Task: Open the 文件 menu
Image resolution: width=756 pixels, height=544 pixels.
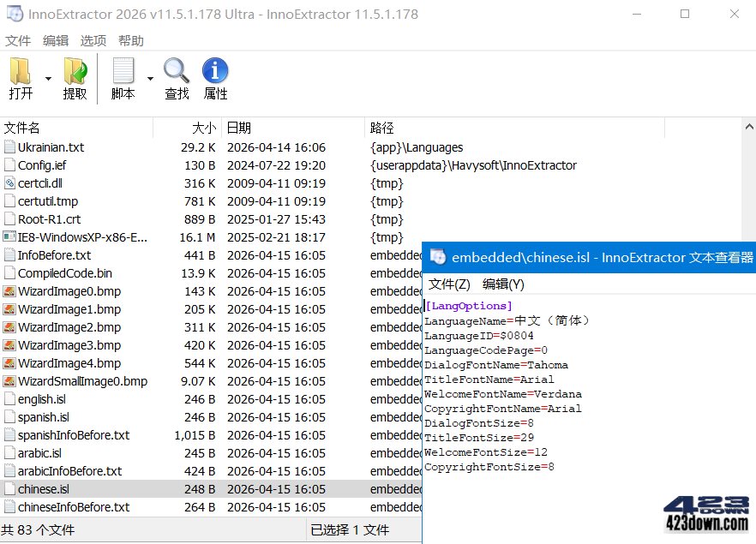Action: pos(18,40)
